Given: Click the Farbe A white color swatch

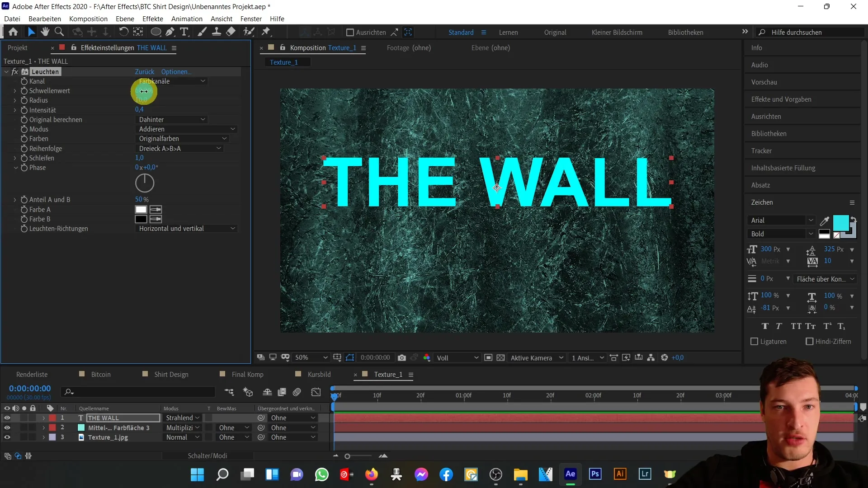Looking at the screenshot, I should click(141, 210).
